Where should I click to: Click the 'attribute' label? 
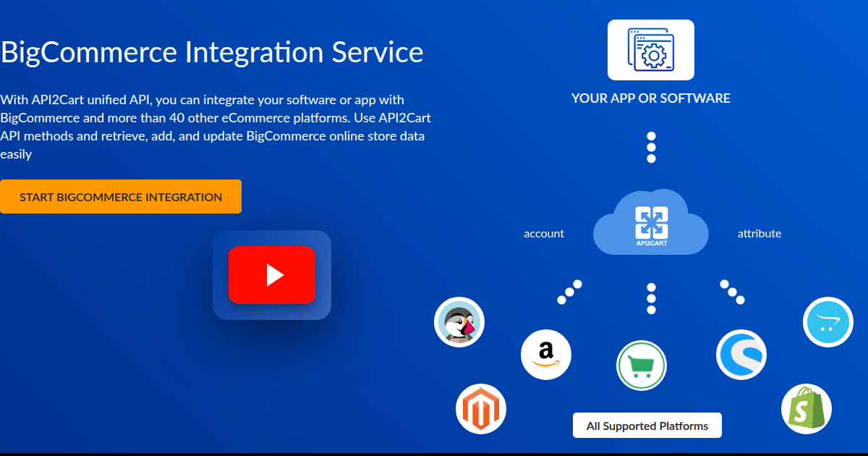click(x=759, y=234)
